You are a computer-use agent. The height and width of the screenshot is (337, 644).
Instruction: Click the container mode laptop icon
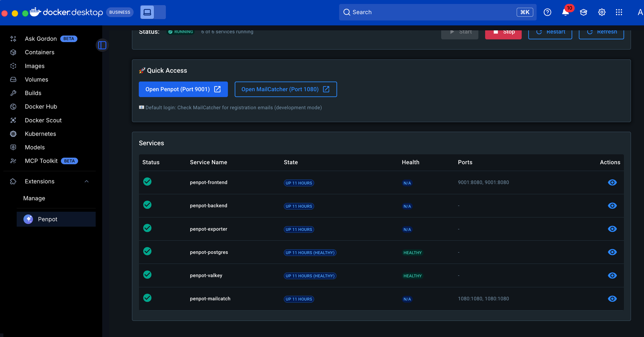(147, 12)
